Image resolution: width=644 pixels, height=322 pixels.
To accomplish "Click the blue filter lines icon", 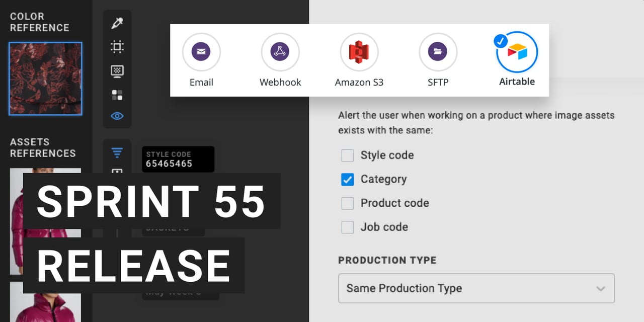I will click(x=117, y=152).
